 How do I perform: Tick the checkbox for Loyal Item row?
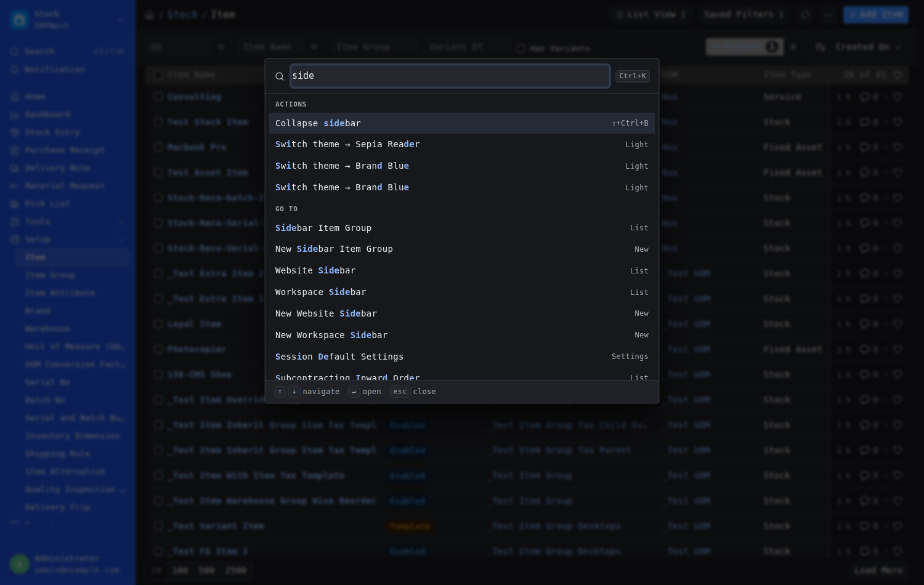coord(158,324)
